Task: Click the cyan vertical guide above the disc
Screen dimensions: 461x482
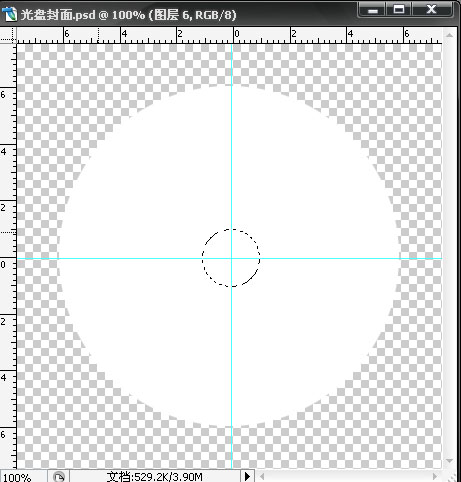Action: point(232,64)
